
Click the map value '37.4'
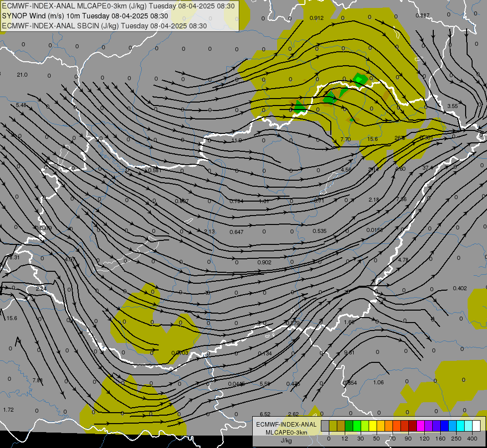pyautogui.click(x=428, y=168)
